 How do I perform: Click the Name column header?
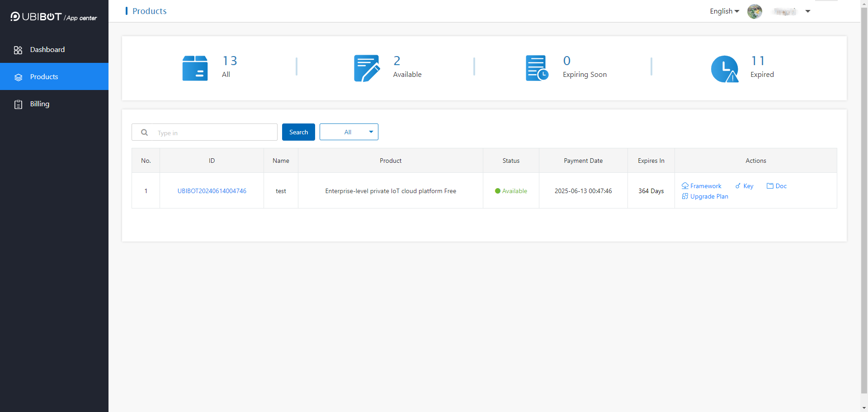[x=281, y=161]
